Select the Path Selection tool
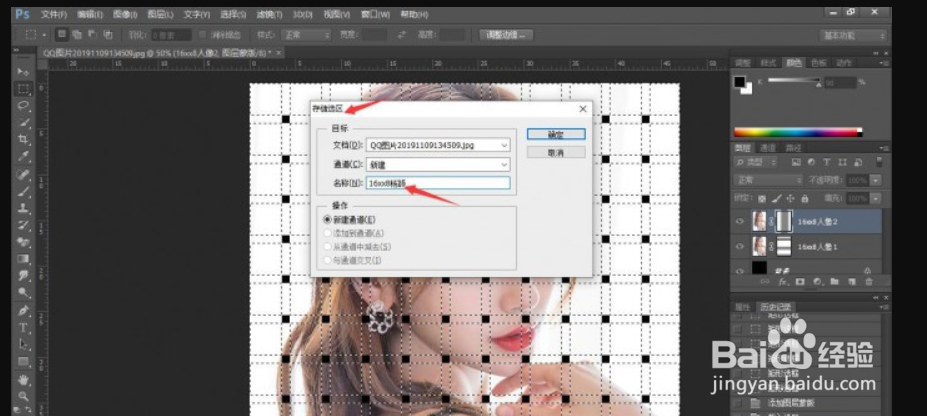The image size is (927, 416). [23, 344]
